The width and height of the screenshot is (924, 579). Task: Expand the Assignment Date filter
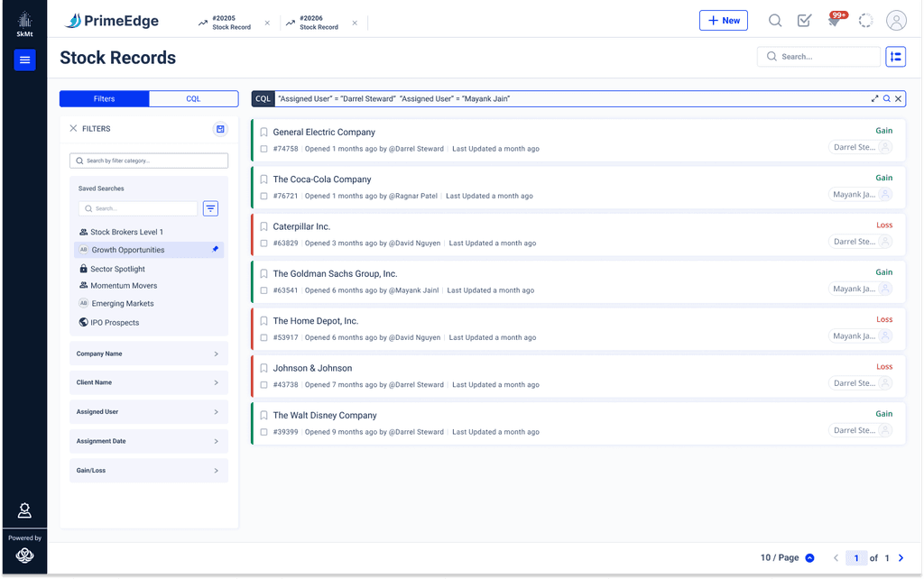(149, 441)
